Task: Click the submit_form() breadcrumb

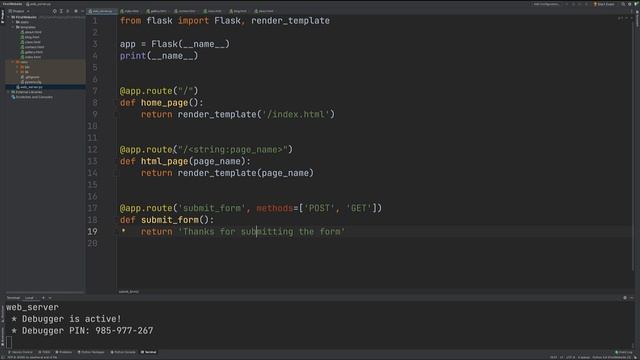Action: click(x=129, y=292)
